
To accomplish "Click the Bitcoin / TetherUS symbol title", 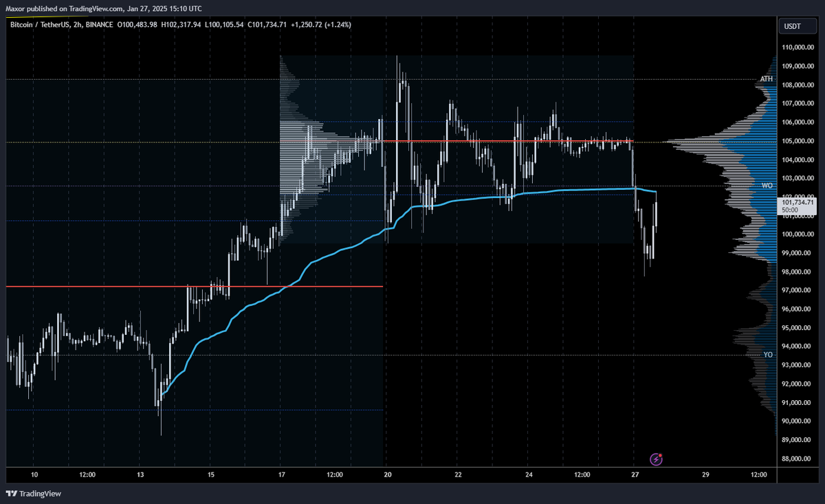I will tap(41, 25).
